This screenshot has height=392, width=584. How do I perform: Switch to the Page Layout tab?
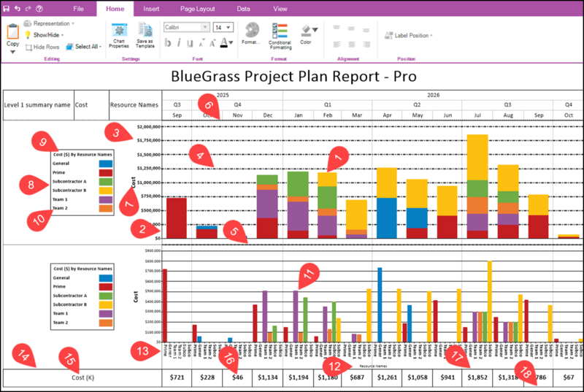(x=197, y=9)
